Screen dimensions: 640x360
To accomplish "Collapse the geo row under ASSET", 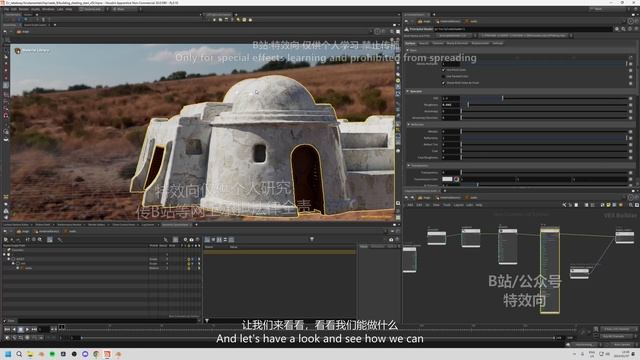I will pyautogui.click(x=13, y=263).
